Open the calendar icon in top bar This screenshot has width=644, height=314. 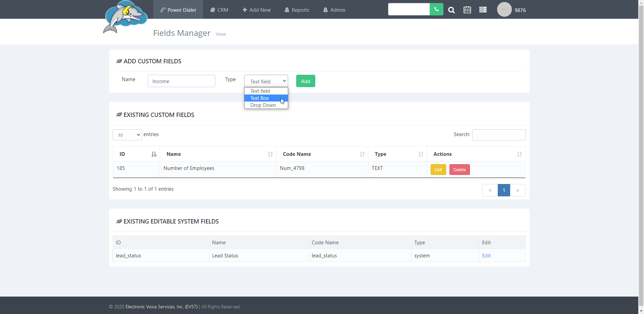pyautogui.click(x=467, y=10)
